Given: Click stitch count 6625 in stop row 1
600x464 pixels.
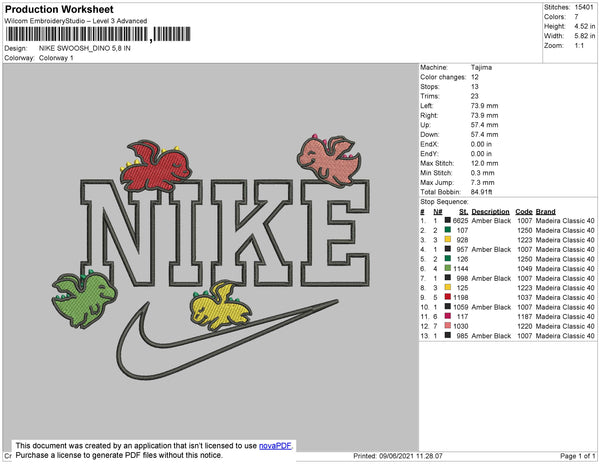Looking at the screenshot, I should [x=460, y=221].
